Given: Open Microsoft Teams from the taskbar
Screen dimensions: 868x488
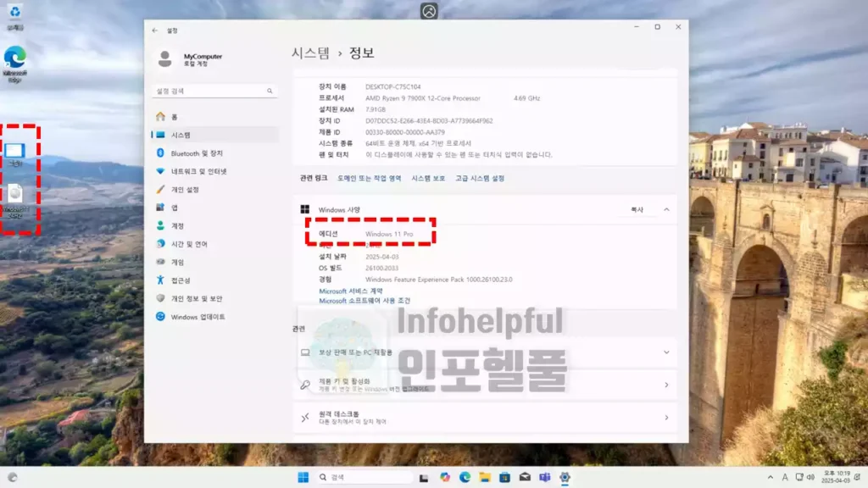Looking at the screenshot, I should [x=545, y=478].
